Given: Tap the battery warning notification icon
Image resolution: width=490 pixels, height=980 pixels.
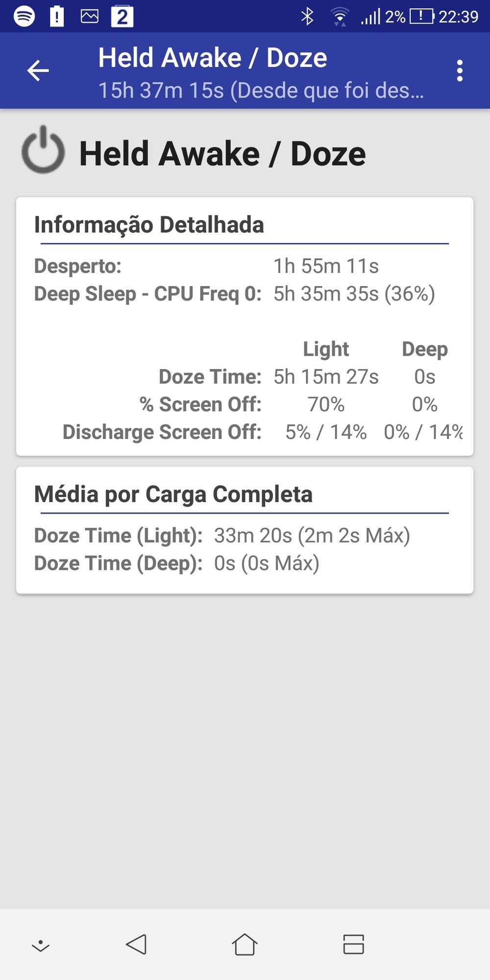Looking at the screenshot, I should coord(57,17).
